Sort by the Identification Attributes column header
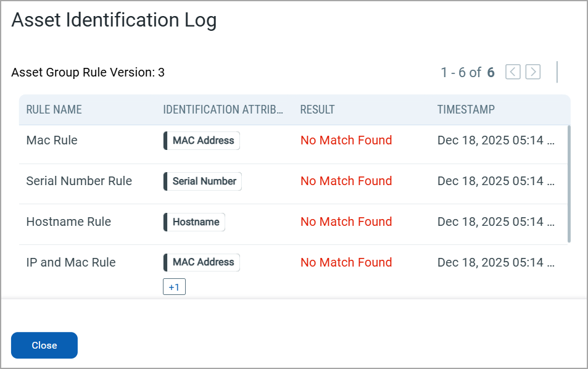This screenshot has width=588, height=369. (x=223, y=109)
